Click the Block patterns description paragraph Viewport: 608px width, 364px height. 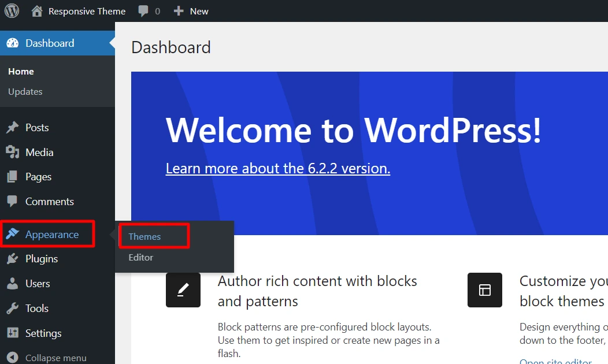coord(328,340)
